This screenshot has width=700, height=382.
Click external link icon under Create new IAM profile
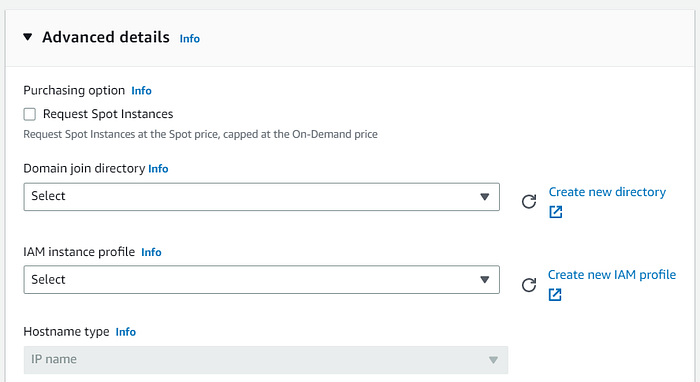pyautogui.click(x=555, y=295)
